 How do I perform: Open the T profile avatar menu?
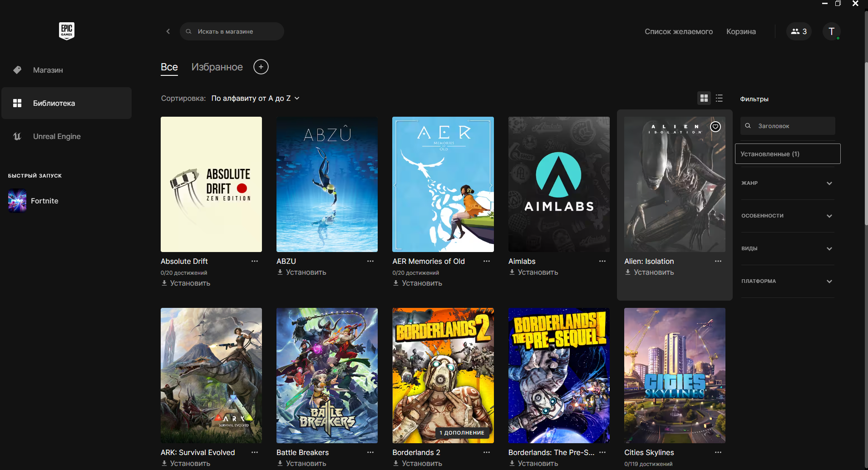tap(831, 31)
